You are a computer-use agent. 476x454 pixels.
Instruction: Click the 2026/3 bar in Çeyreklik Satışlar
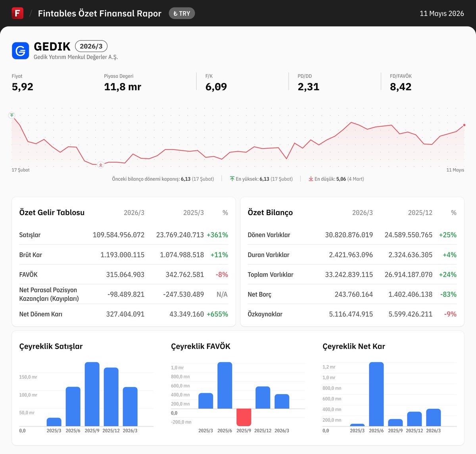tap(130, 407)
